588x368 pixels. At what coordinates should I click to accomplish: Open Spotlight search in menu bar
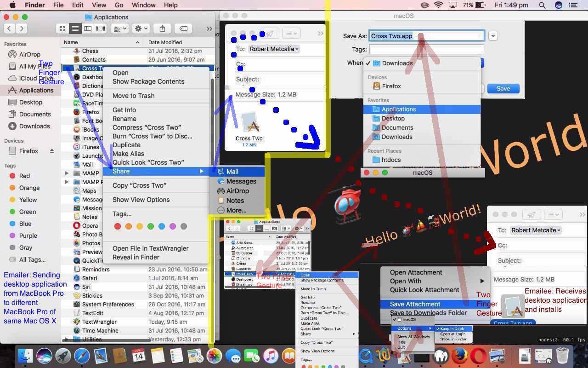coord(542,5)
